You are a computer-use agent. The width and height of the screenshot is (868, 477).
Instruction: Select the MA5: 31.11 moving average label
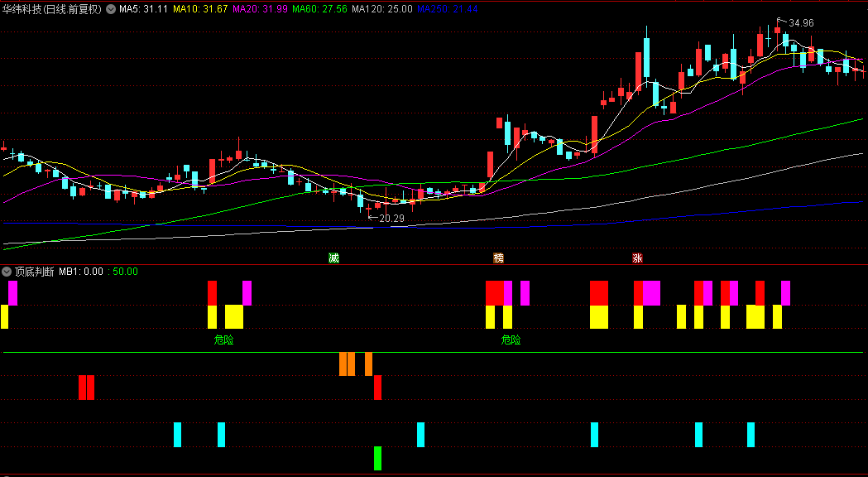click(143, 9)
